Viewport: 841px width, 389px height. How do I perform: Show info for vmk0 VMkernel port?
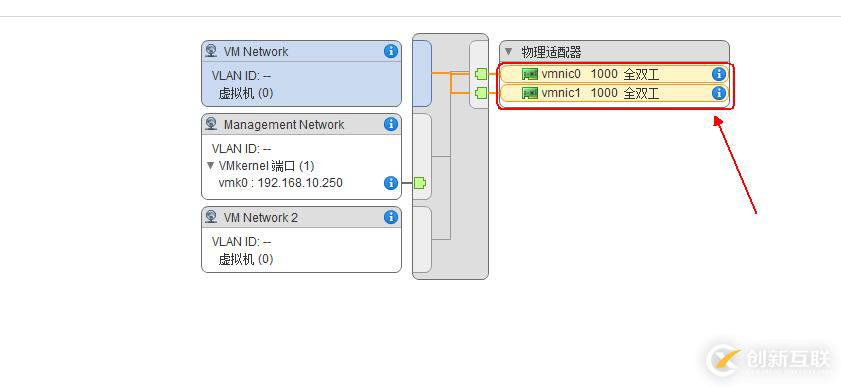coord(391,183)
